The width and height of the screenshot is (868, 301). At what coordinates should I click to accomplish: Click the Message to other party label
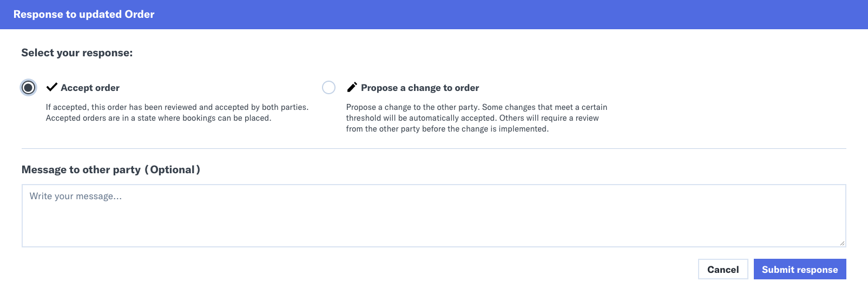pos(81,169)
